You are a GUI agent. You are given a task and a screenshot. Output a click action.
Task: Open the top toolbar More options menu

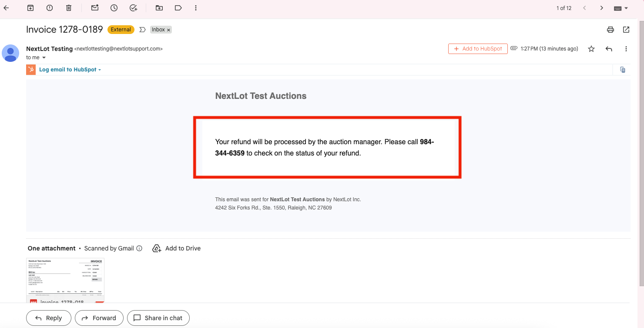[x=196, y=8]
